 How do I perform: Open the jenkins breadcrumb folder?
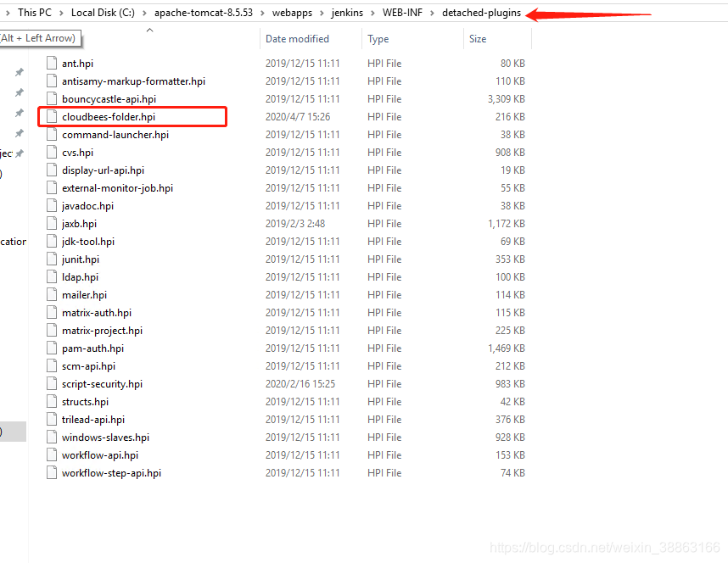click(347, 13)
